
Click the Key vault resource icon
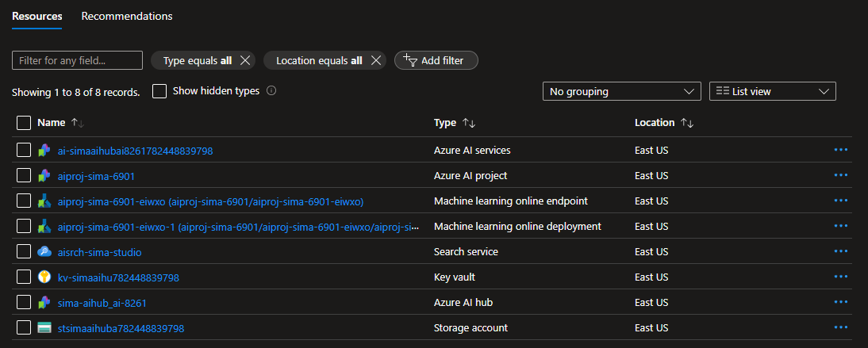coord(44,277)
